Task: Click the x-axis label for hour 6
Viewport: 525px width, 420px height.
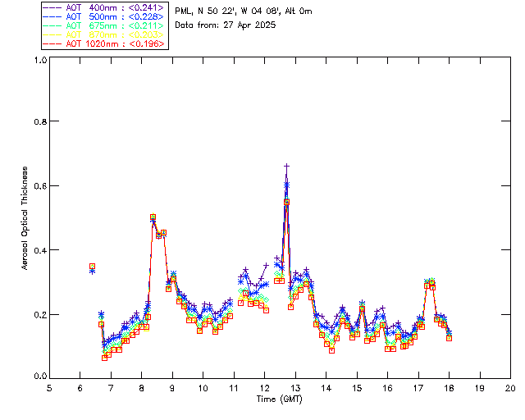Action: point(80,388)
